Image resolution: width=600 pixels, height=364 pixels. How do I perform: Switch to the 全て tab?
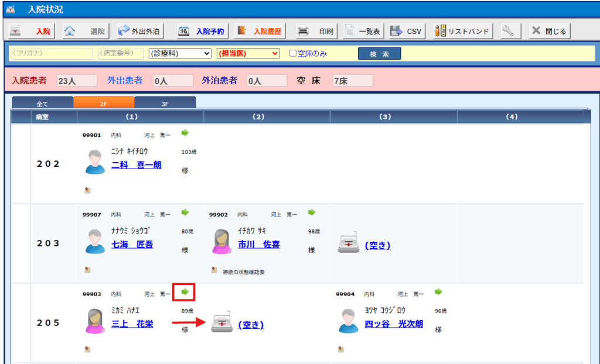(42, 104)
